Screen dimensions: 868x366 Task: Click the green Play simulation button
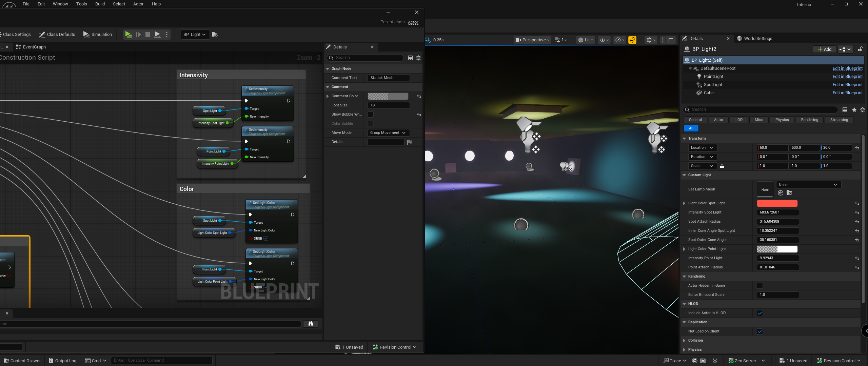click(x=128, y=35)
